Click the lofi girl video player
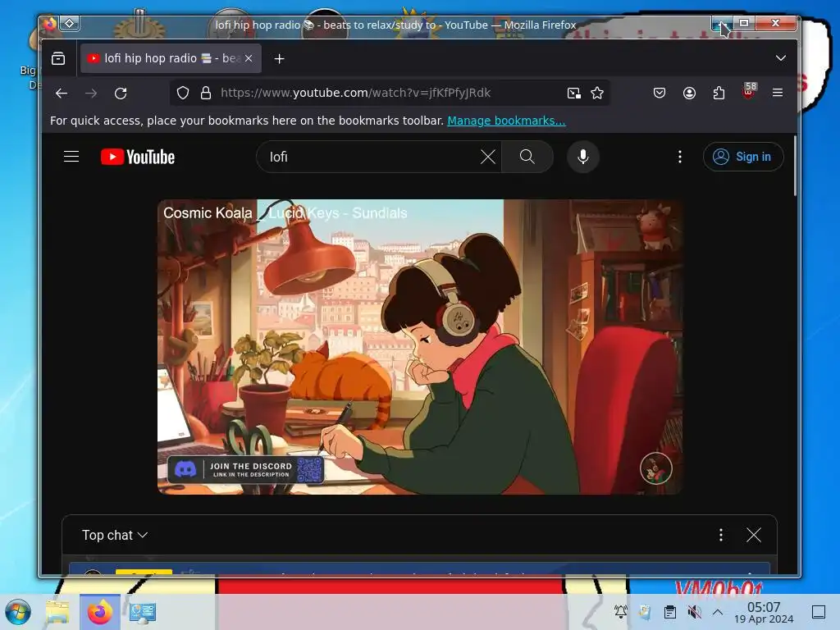This screenshot has height=630, width=840. tap(419, 347)
